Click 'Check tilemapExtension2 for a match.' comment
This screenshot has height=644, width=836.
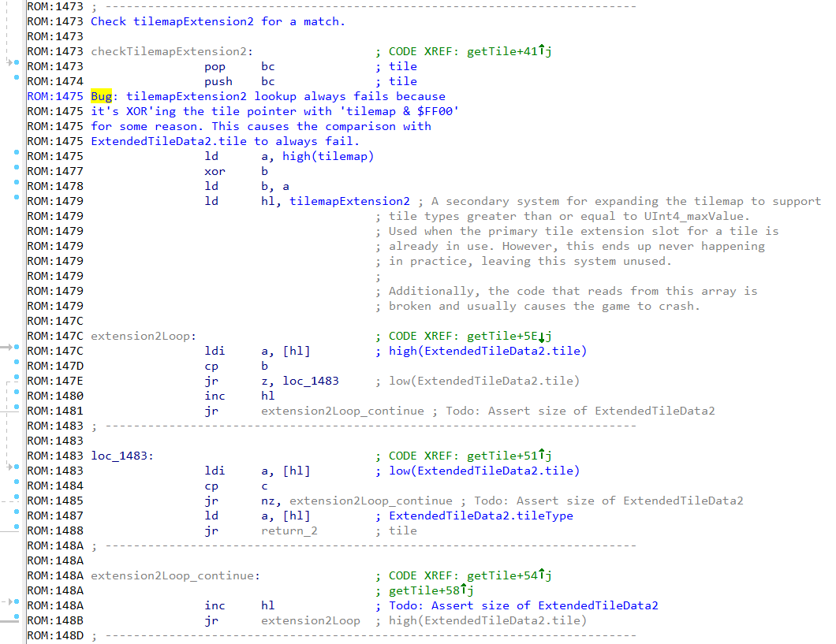[x=218, y=21]
